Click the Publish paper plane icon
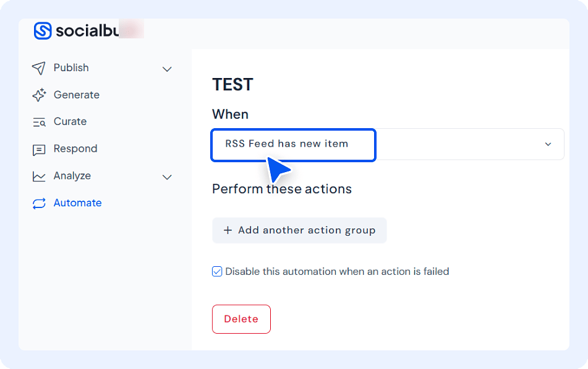Viewport: 588px width, 369px height. click(x=39, y=68)
